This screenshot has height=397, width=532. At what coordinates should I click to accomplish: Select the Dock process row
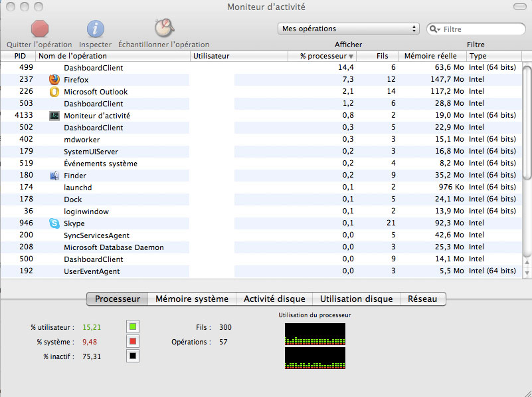(x=261, y=199)
